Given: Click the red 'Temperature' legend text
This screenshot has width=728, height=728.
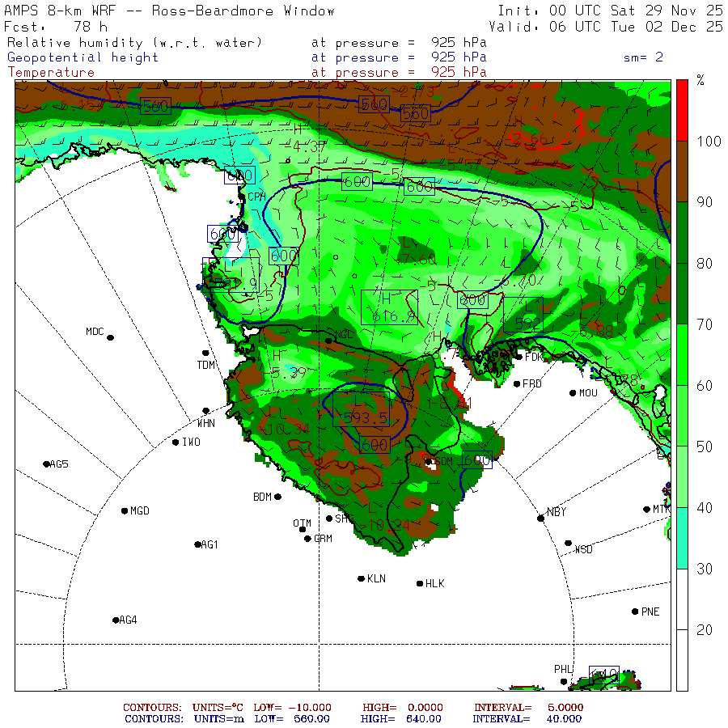Looking at the screenshot, I should coord(51,72).
